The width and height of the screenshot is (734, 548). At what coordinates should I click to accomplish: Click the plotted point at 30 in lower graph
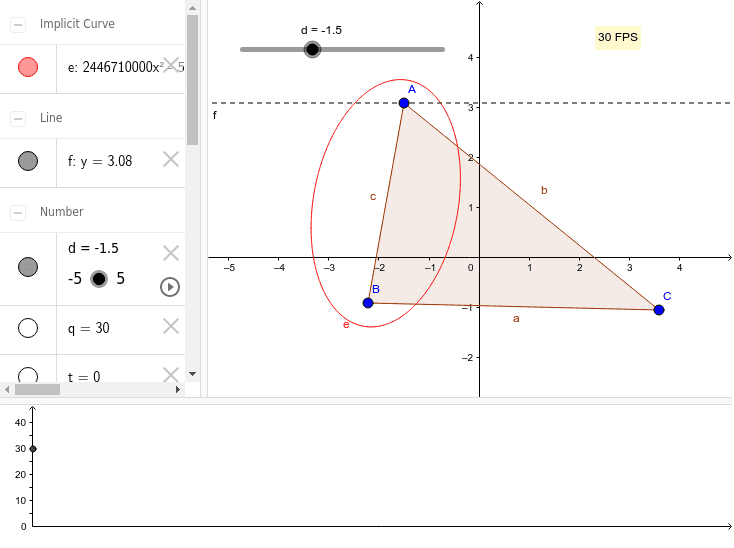[x=33, y=449]
